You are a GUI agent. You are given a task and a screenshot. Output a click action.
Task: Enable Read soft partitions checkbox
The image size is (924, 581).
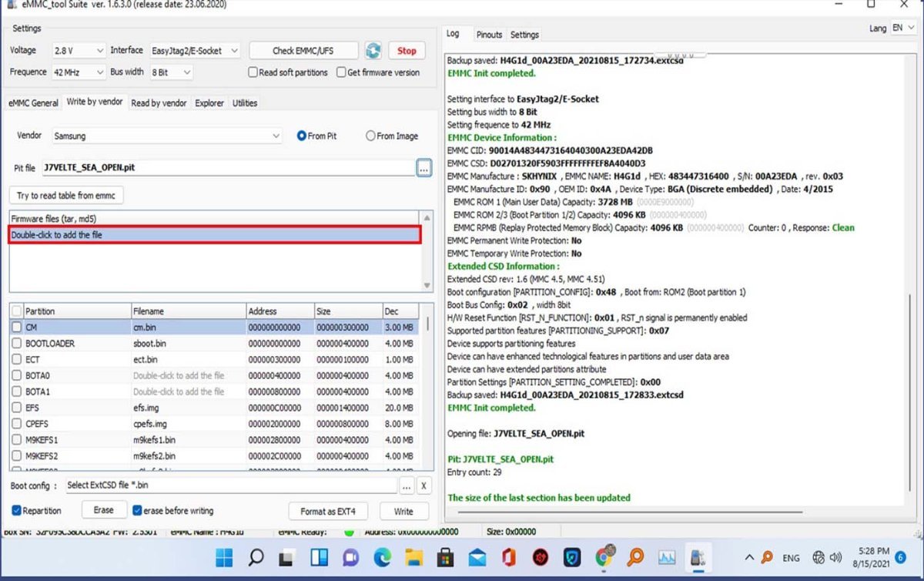(x=253, y=72)
